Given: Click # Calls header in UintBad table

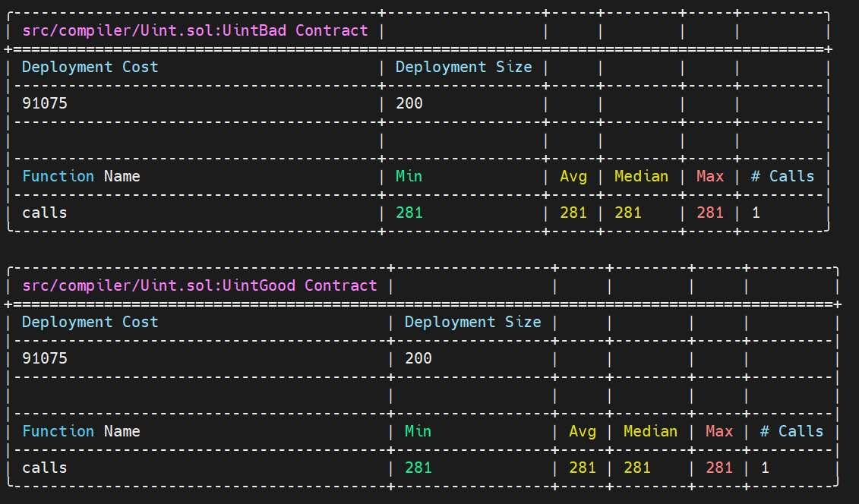Looking at the screenshot, I should [782, 176].
